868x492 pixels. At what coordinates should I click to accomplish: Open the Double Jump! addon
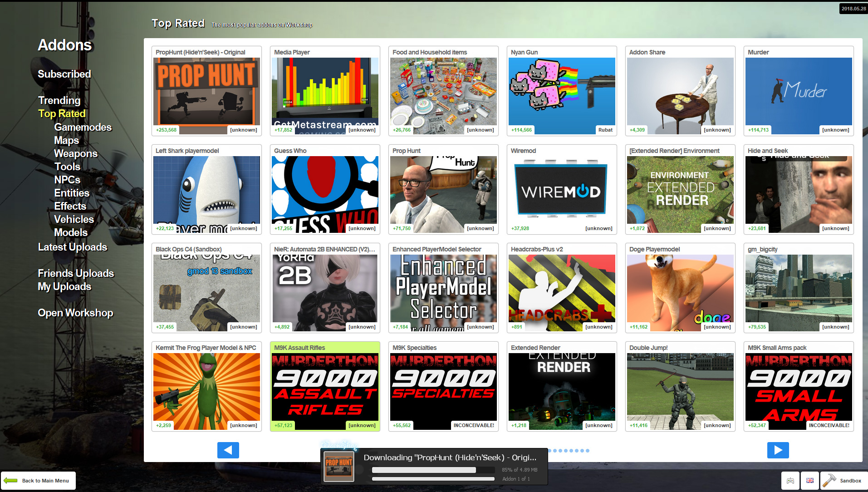coord(680,386)
